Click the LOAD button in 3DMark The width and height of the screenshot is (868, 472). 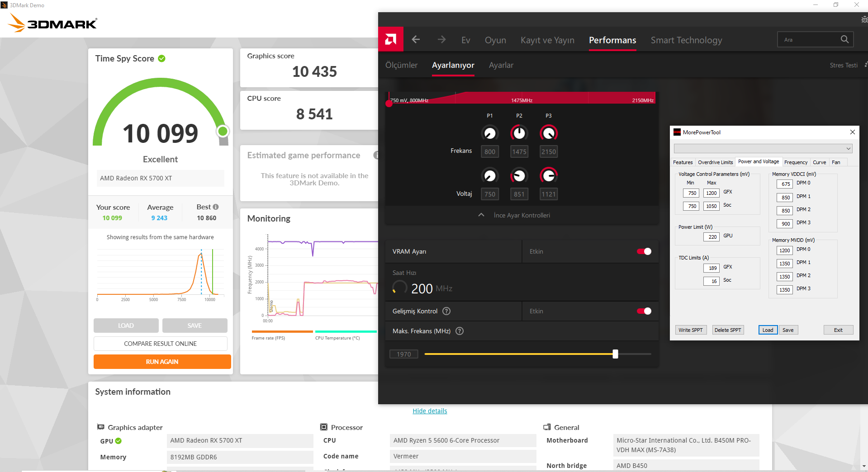[x=126, y=326]
